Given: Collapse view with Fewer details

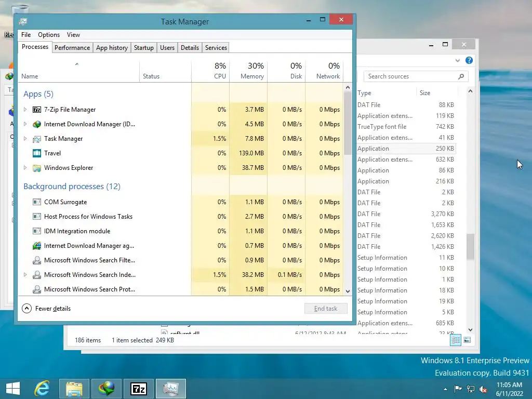Looking at the screenshot, I should coord(46,309).
